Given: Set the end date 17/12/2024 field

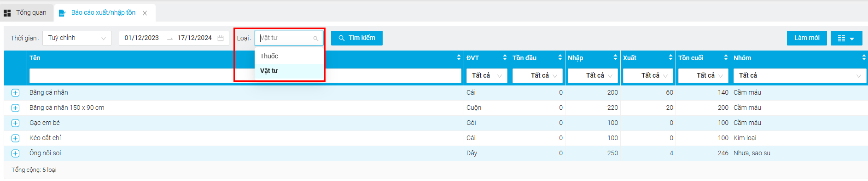Looking at the screenshot, I should [195, 38].
